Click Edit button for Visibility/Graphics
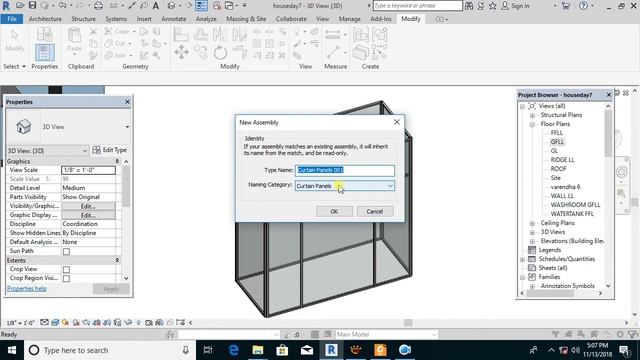This screenshot has height=360, width=640. (x=88, y=206)
